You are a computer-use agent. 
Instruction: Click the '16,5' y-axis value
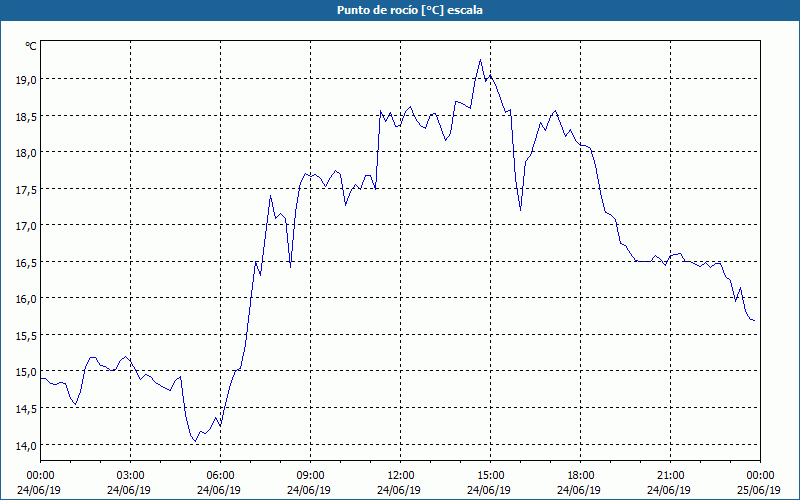[x=28, y=262]
